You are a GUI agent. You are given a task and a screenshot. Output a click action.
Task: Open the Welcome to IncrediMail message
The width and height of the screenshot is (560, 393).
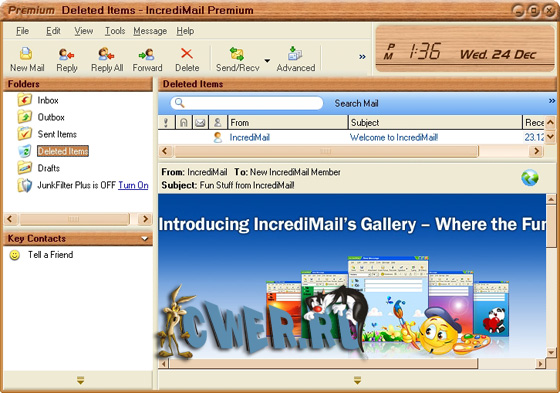point(394,137)
